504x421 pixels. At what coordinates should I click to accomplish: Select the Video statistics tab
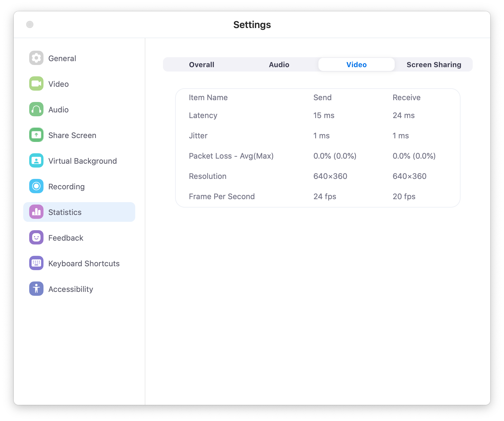[357, 65]
